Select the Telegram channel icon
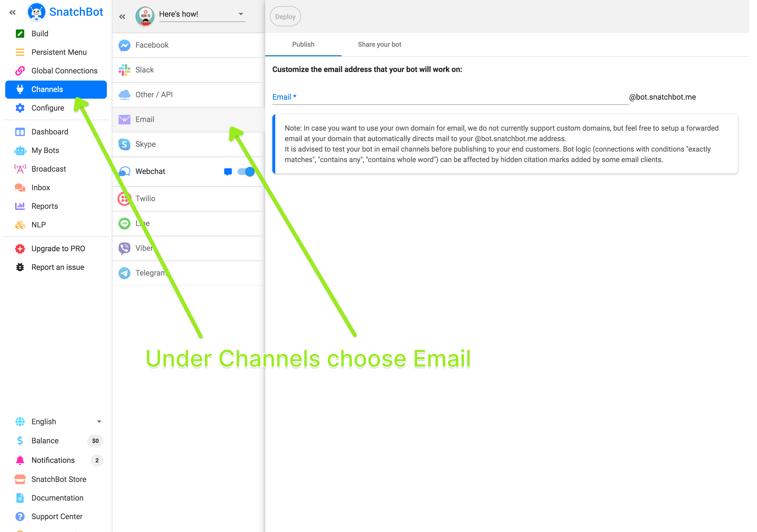Screen dimensions: 757x532 point(124,273)
